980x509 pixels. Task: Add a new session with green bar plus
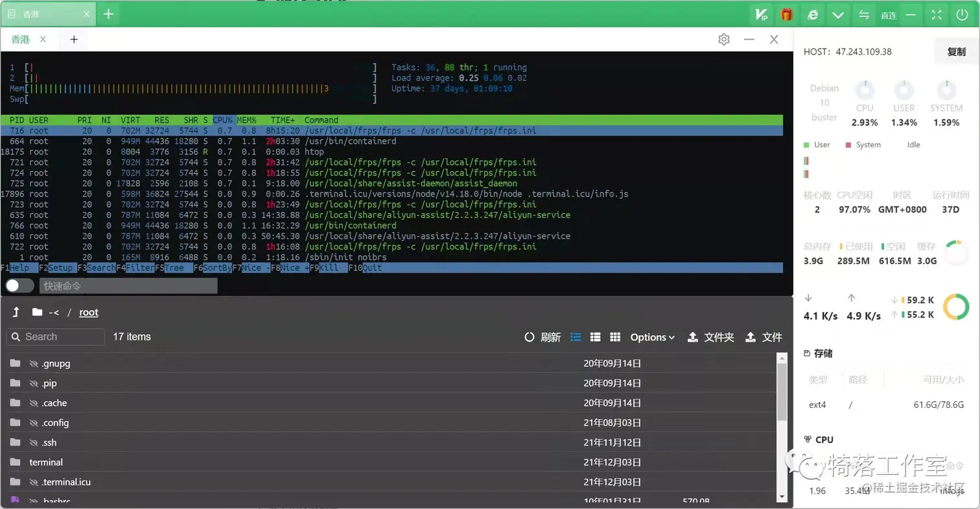point(108,14)
